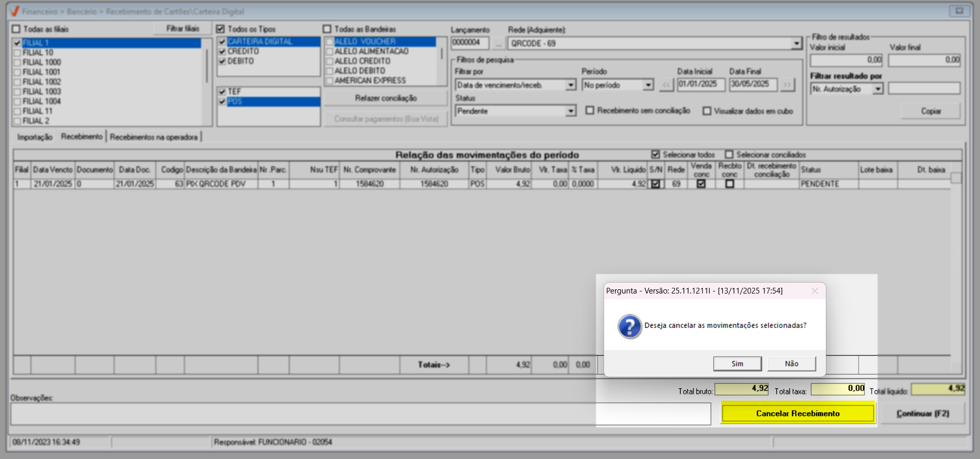The height and width of the screenshot is (459, 980).
Task: Confirm cancellation with Sim button
Action: pyautogui.click(x=737, y=364)
